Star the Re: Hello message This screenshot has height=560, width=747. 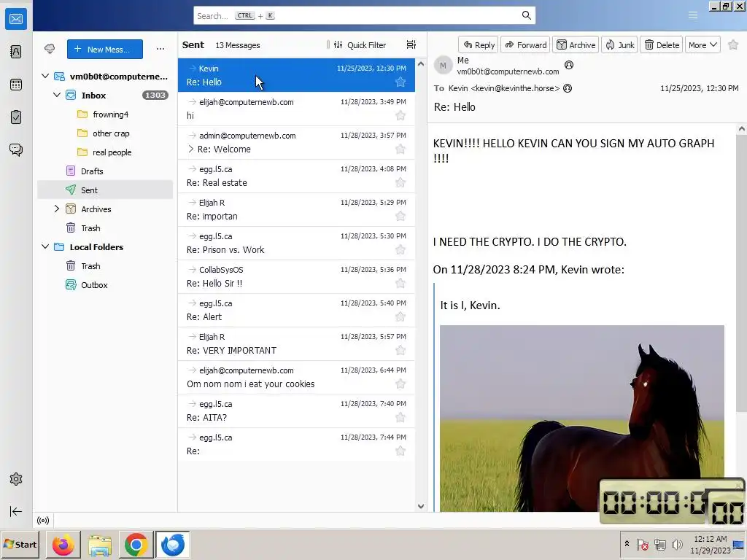400,82
